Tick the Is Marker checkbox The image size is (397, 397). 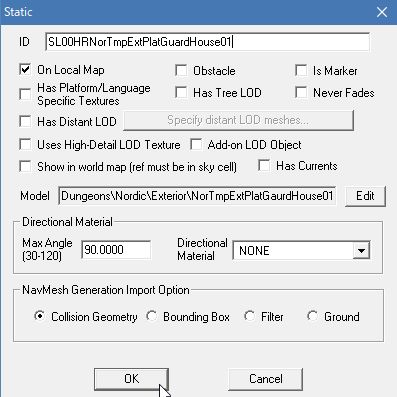pyautogui.click(x=301, y=70)
